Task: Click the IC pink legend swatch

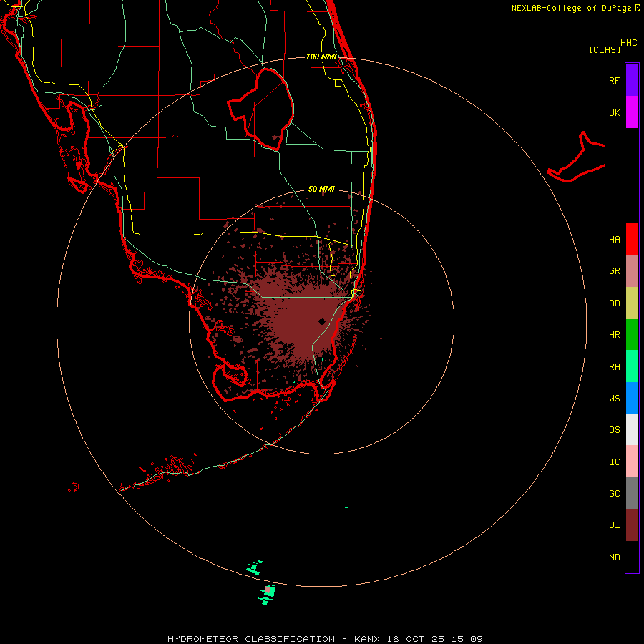Action: [632, 462]
